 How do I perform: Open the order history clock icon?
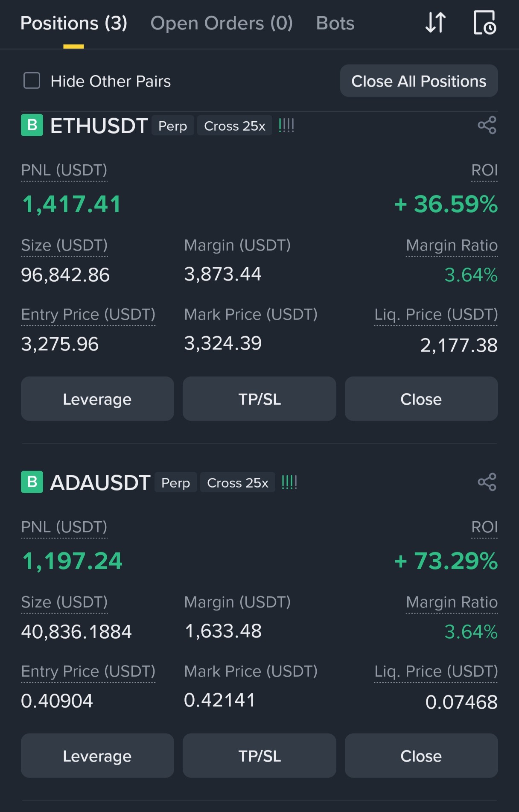point(485,23)
